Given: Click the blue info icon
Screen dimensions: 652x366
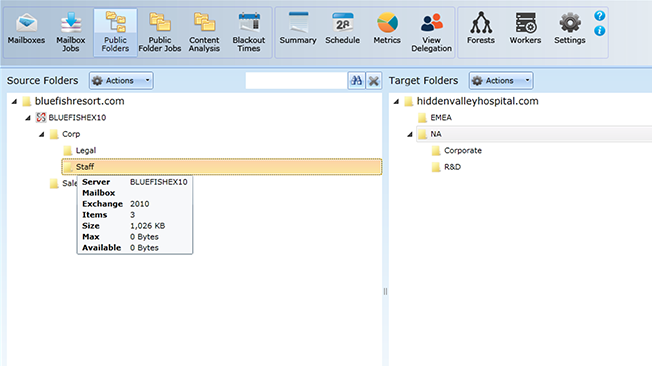Looking at the screenshot, I should (599, 31).
